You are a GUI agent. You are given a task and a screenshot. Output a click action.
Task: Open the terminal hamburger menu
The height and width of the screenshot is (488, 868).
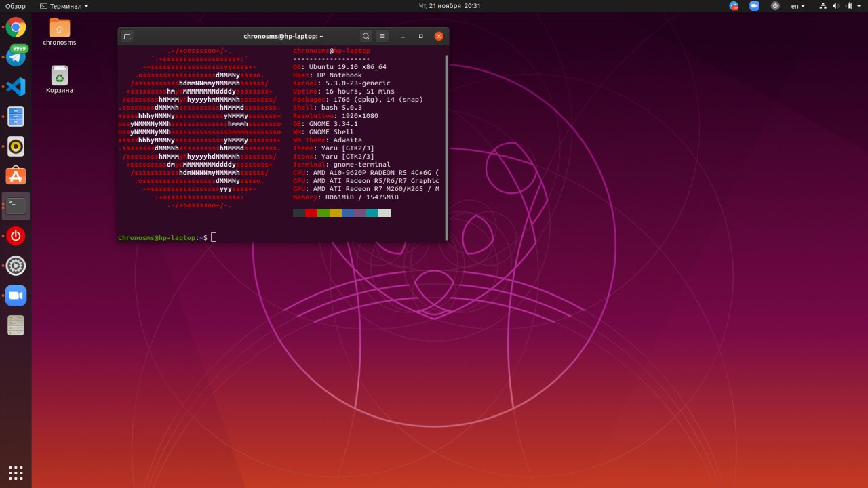click(382, 36)
